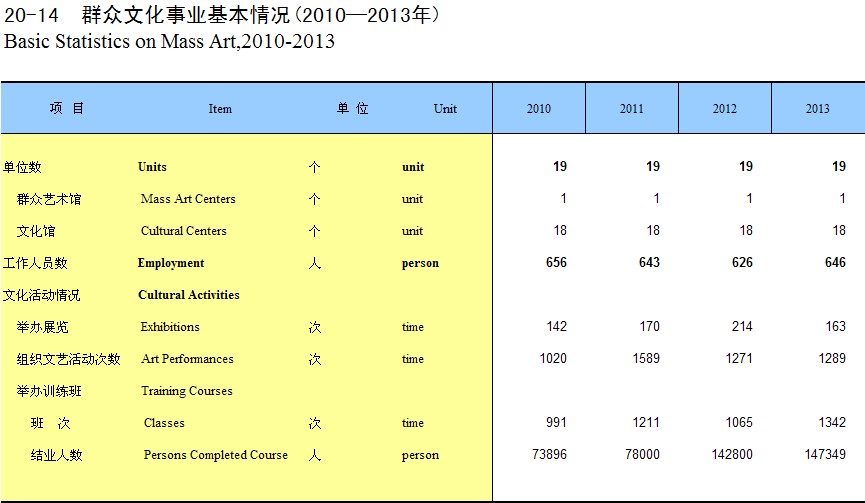Click the 'Persons Completed Course' label
The width and height of the screenshot is (865, 503).
215,455
